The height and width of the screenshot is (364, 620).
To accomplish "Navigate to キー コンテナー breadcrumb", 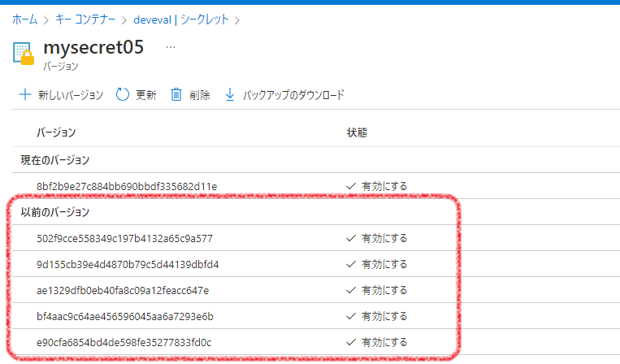I will [x=86, y=19].
